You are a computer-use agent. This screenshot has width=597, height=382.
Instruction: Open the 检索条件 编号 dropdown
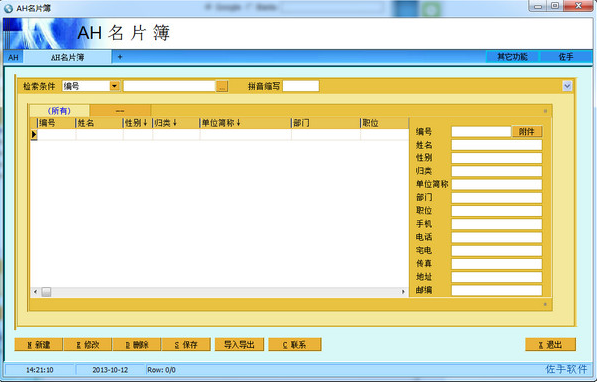click(114, 86)
